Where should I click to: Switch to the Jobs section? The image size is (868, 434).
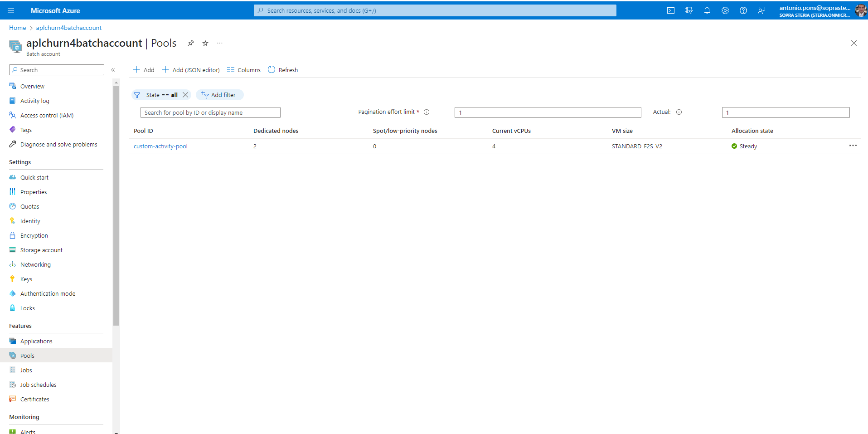[26, 370]
